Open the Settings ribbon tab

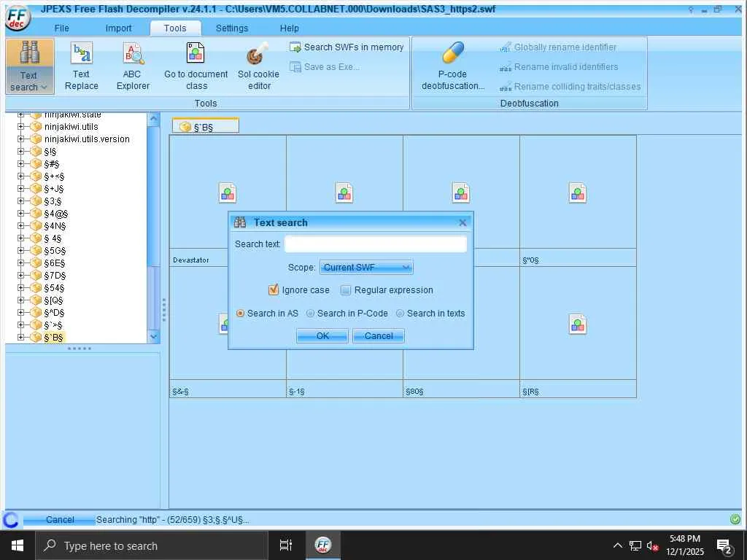232,28
